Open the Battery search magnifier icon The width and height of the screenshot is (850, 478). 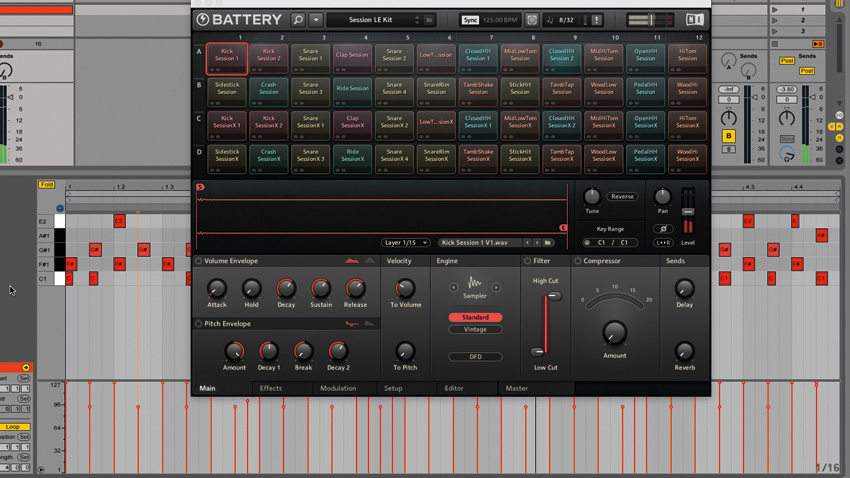pyautogui.click(x=298, y=20)
